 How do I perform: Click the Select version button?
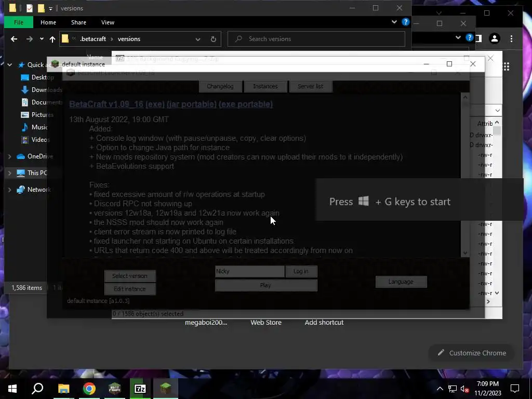click(130, 276)
